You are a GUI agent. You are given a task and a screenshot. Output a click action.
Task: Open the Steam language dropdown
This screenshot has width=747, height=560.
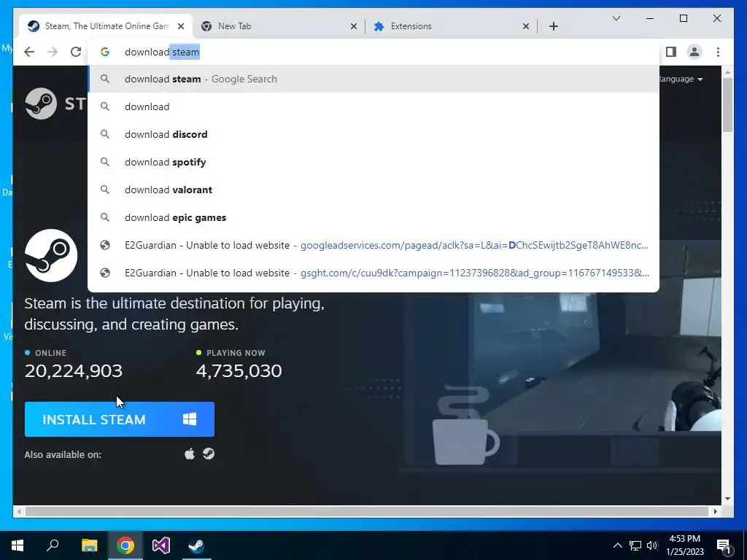pyautogui.click(x=681, y=79)
